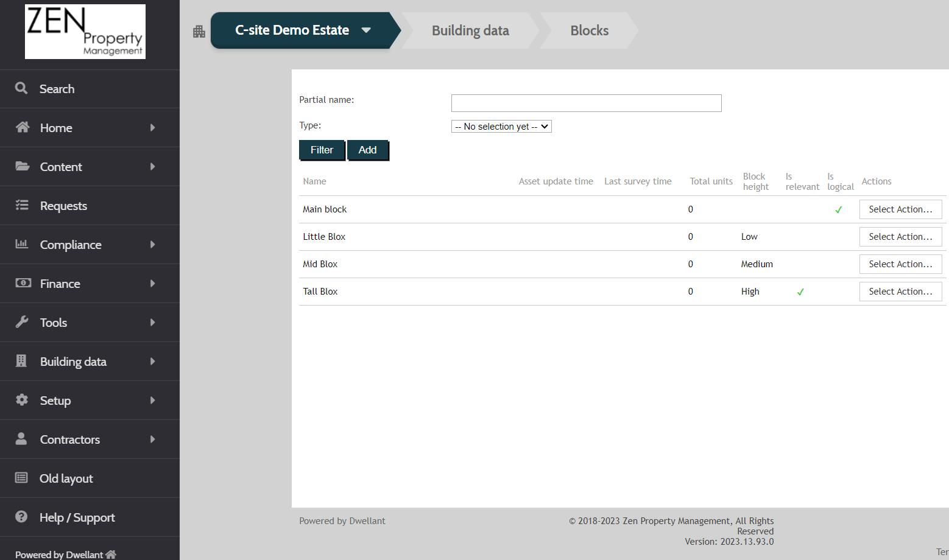Click the Home house icon
Image resolution: width=949 pixels, height=560 pixels.
[22, 127]
